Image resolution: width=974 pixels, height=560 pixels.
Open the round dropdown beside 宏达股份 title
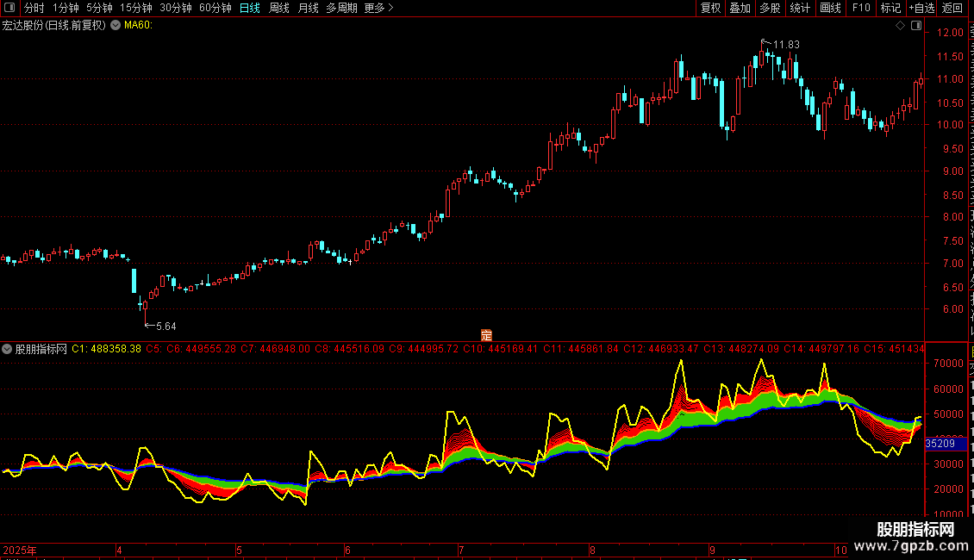116,26
